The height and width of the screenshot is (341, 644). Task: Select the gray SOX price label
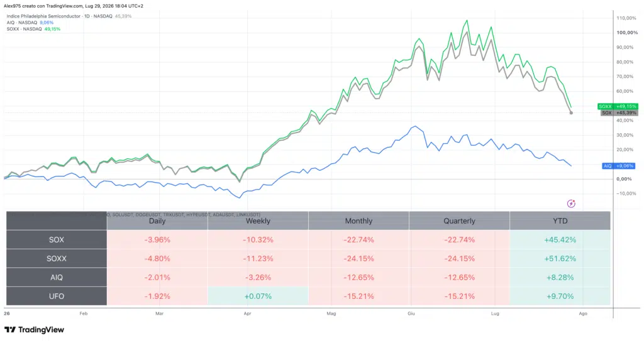(619, 112)
